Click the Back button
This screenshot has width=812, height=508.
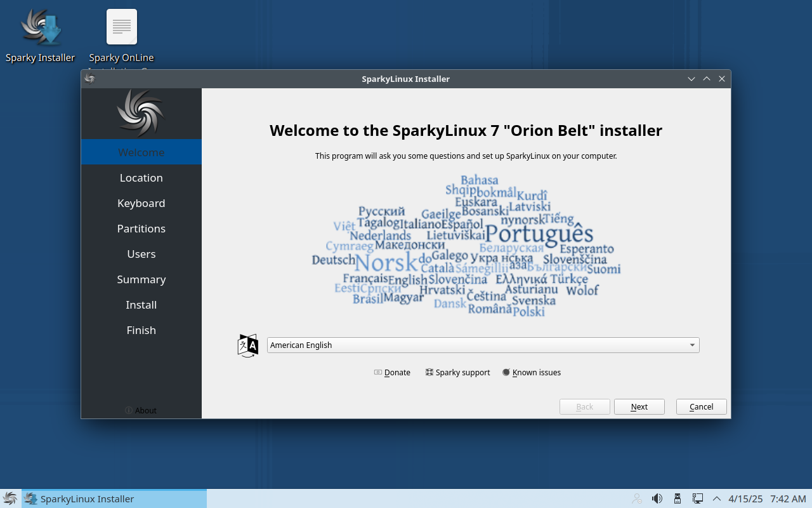point(585,406)
